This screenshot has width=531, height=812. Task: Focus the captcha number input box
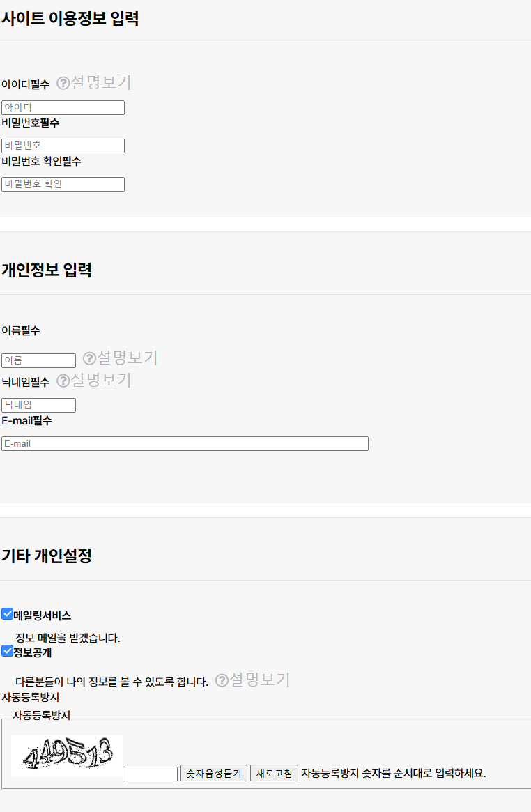coord(150,774)
